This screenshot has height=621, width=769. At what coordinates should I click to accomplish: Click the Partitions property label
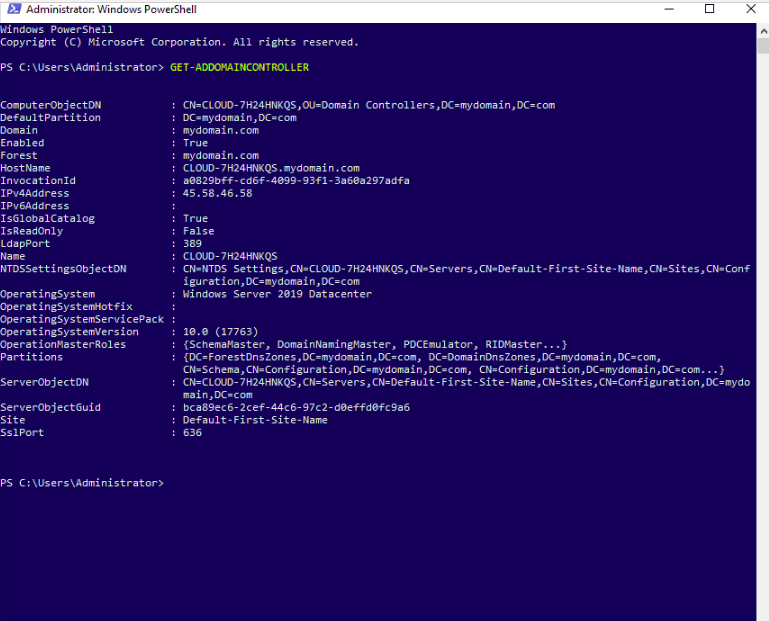[31, 357]
